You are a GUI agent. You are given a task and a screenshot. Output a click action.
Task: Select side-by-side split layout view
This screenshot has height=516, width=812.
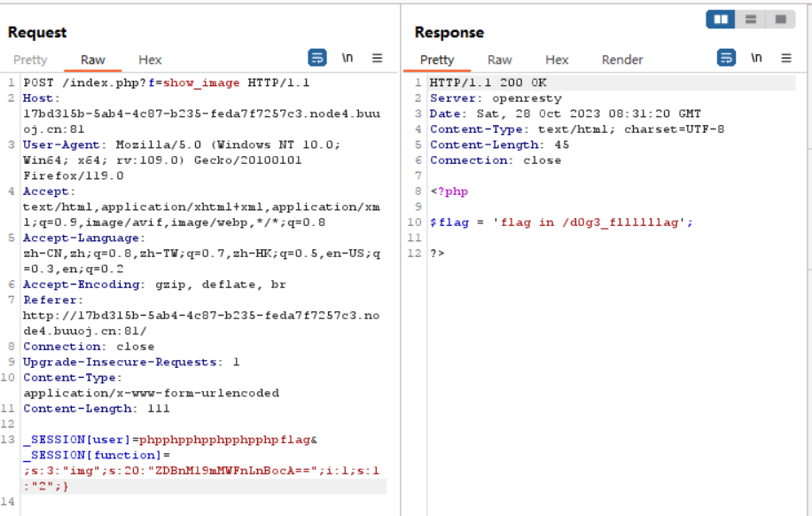tap(721, 20)
